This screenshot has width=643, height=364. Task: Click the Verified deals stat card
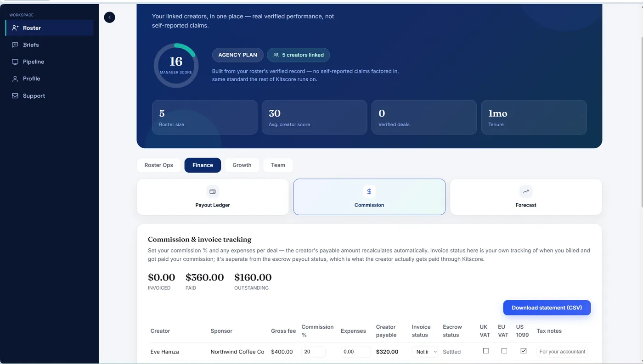[x=424, y=118]
